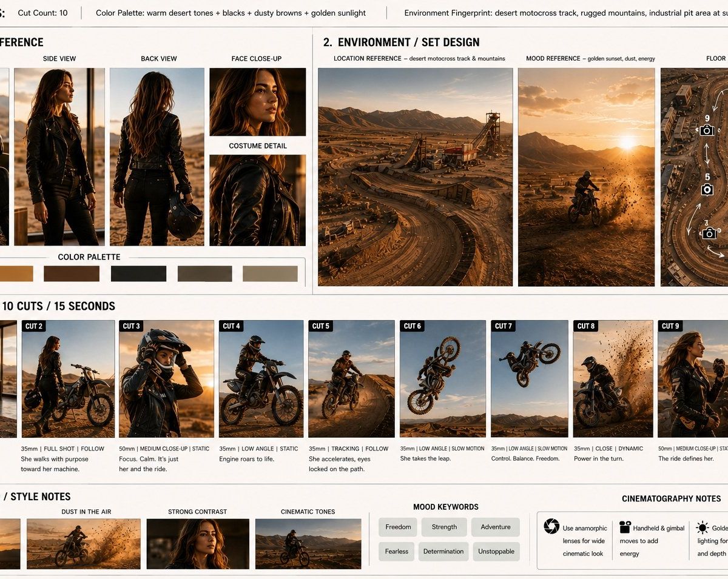Click the aperture icon beside anamorphic lenses note
Screen dimensions: 728x579
pos(551,526)
